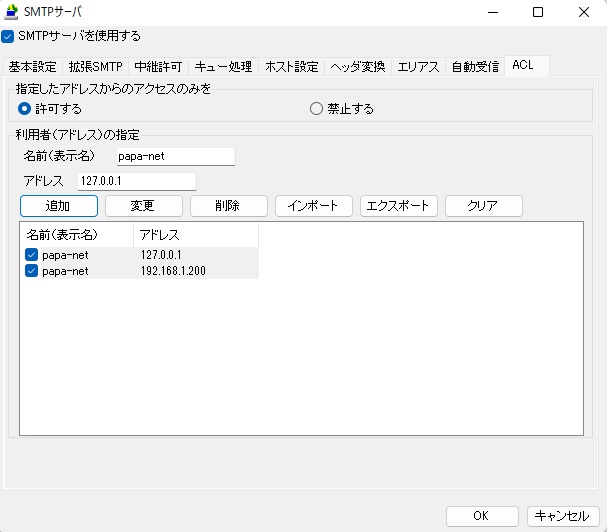Viewport: 607px width, 532px height.
Task: Focus the 名前(表示名) input field
Action: point(176,156)
